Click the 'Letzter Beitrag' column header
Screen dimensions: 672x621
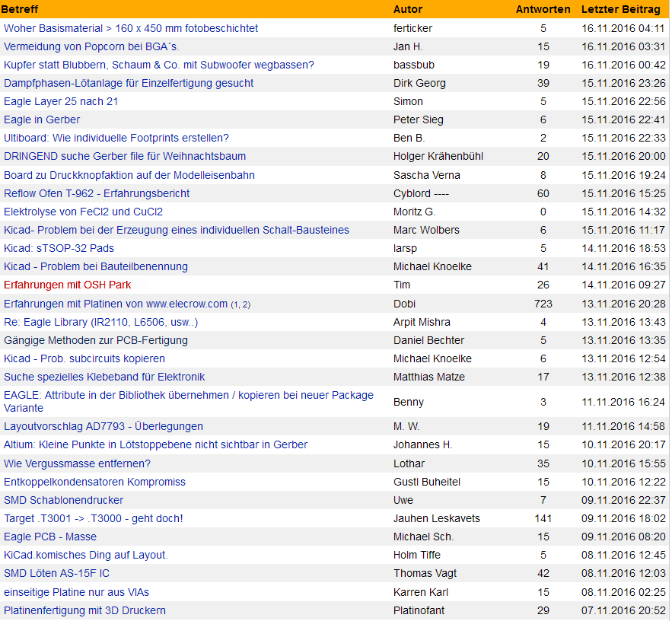(x=620, y=9)
